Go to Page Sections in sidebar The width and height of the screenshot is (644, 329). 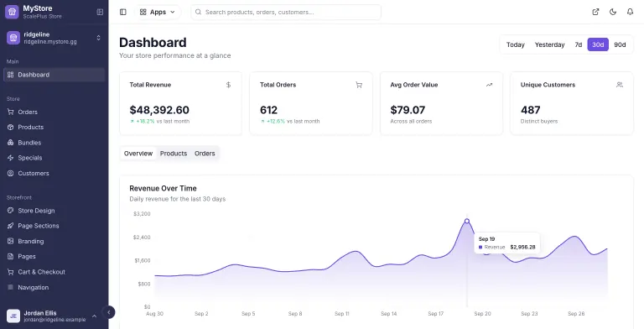(x=55, y=226)
